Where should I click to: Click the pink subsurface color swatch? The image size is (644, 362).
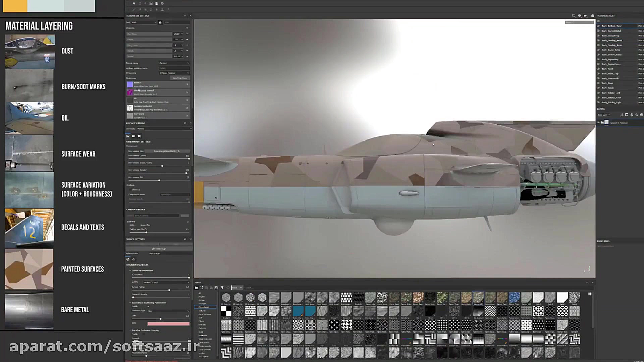point(168,323)
